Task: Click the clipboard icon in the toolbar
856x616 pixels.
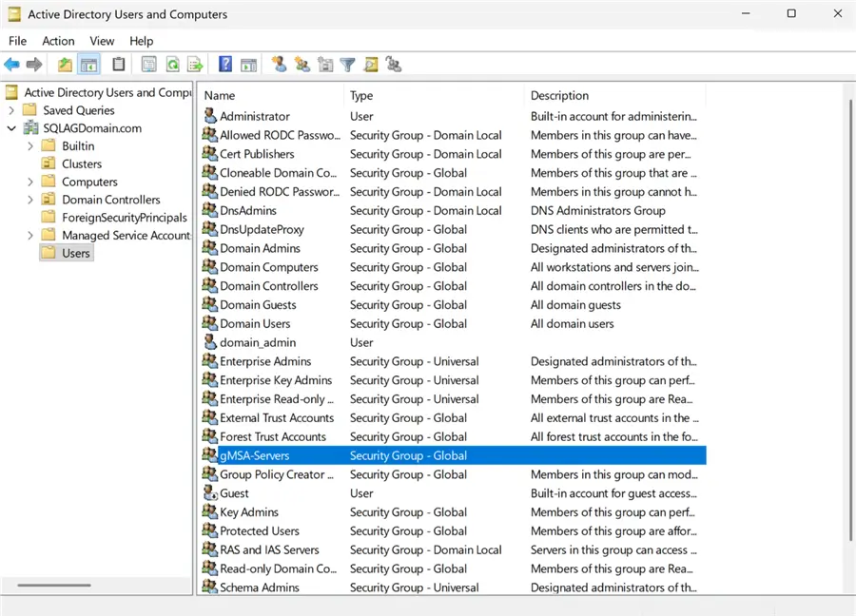Action: tap(119, 65)
